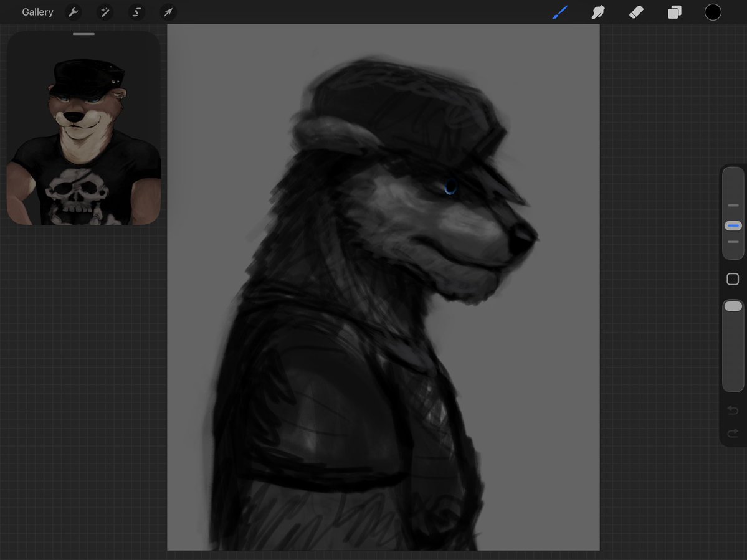Select the Smudge tool
The width and height of the screenshot is (747, 560).
tap(598, 12)
